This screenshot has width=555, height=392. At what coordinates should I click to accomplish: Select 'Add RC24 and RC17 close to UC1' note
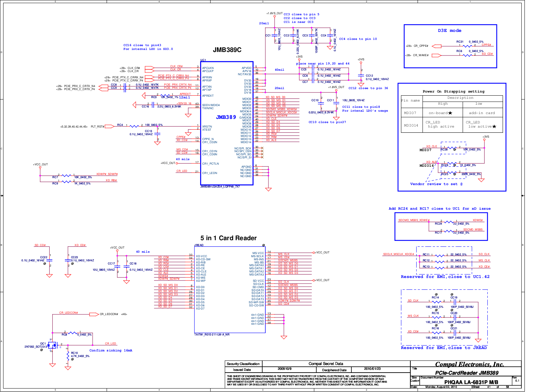coord(439,209)
